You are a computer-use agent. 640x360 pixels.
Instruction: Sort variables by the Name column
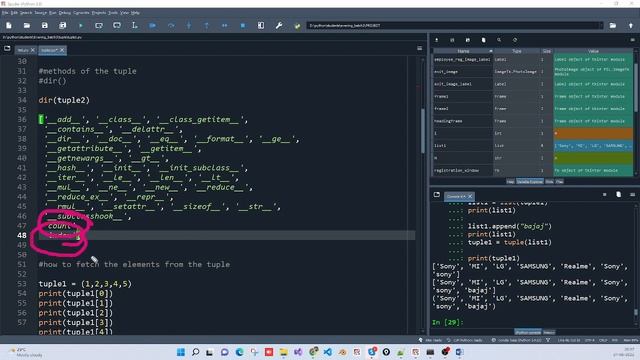(463, 51)
